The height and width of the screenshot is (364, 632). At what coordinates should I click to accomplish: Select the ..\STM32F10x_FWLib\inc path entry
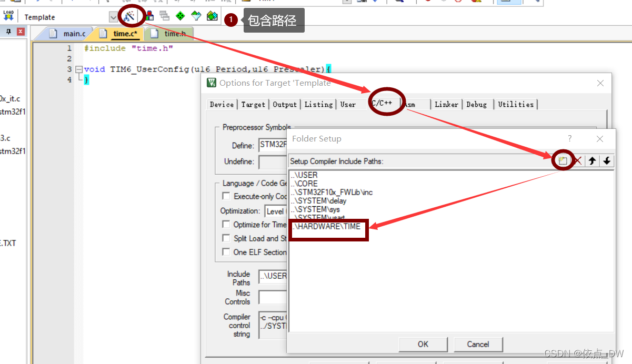pos(332,192)
